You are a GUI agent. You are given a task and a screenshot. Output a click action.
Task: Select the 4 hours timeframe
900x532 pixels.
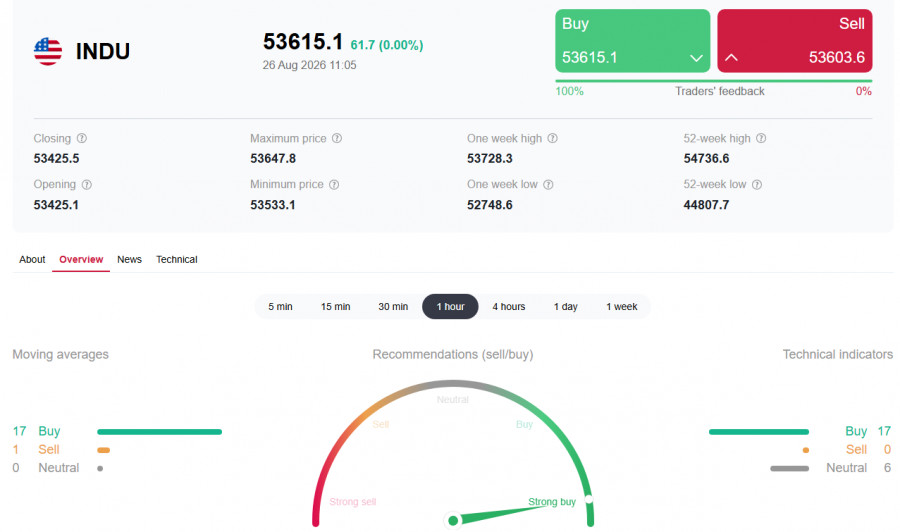[x=509, y=306]
